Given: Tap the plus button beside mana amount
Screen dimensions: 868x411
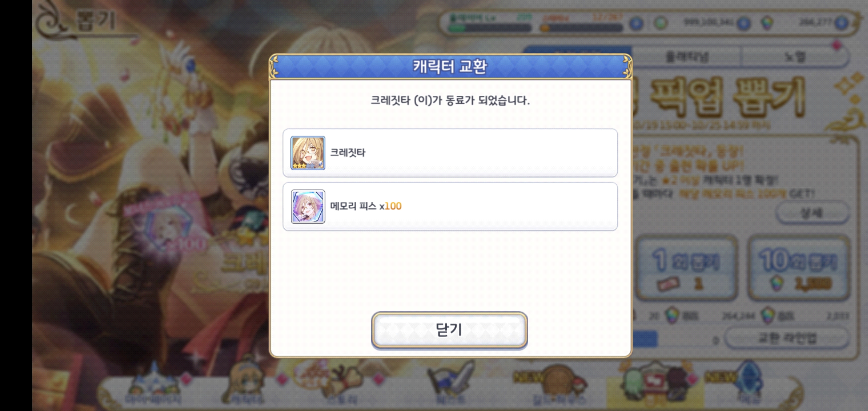Looking at the screenshot, I should coord(744,23).
